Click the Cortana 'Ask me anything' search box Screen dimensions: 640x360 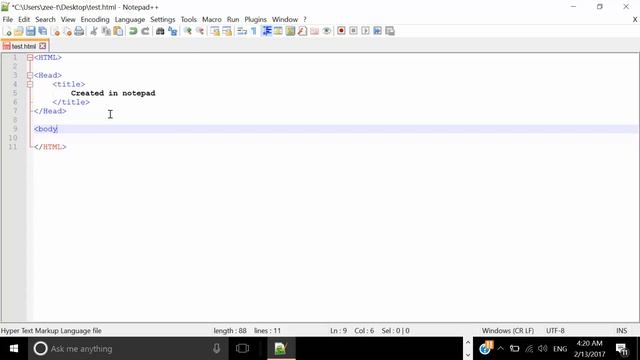tap(128, 349)
